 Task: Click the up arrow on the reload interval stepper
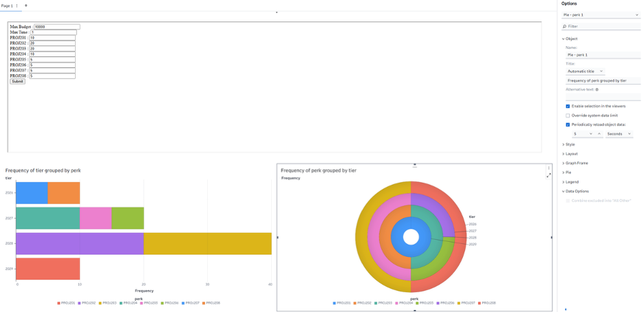[x=599, y=134]
